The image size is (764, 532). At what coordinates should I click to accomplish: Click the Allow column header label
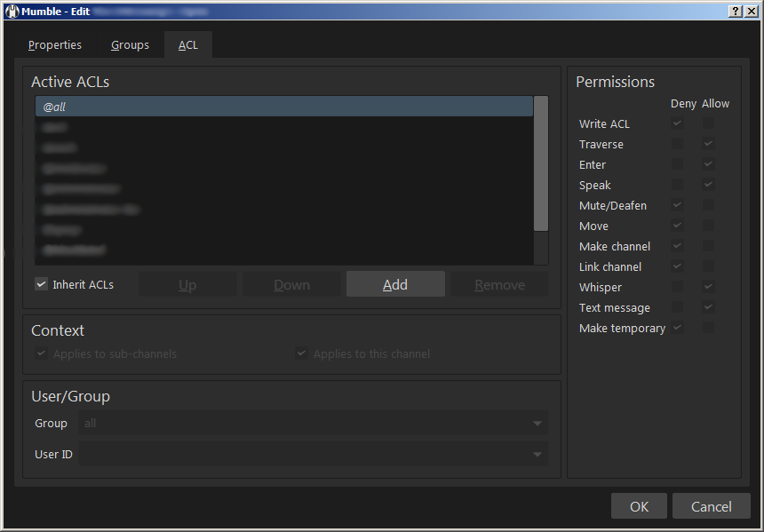[x=715, y=103]
